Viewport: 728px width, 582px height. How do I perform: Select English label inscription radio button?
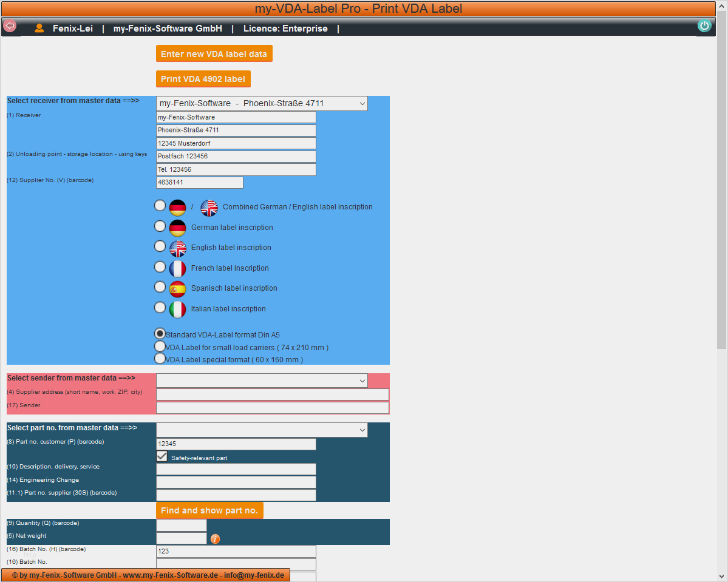click(160, 246)
